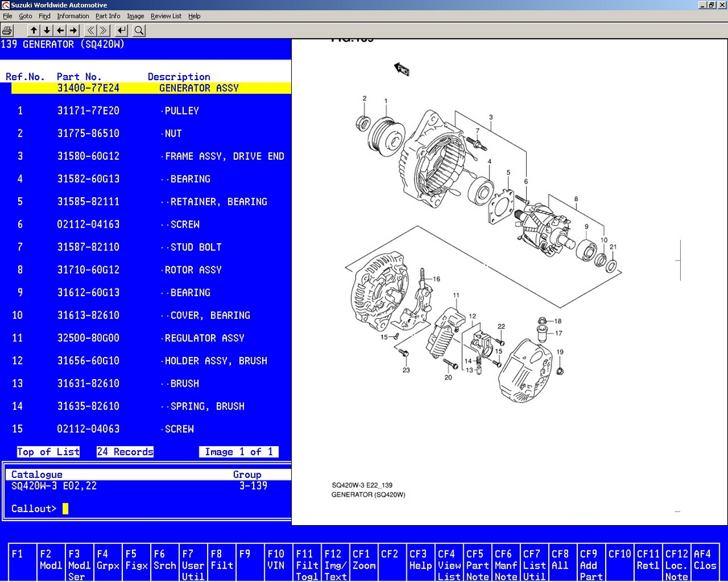Click the CF2 function key button
The image size is (728, 582).
tap(392, 563)
